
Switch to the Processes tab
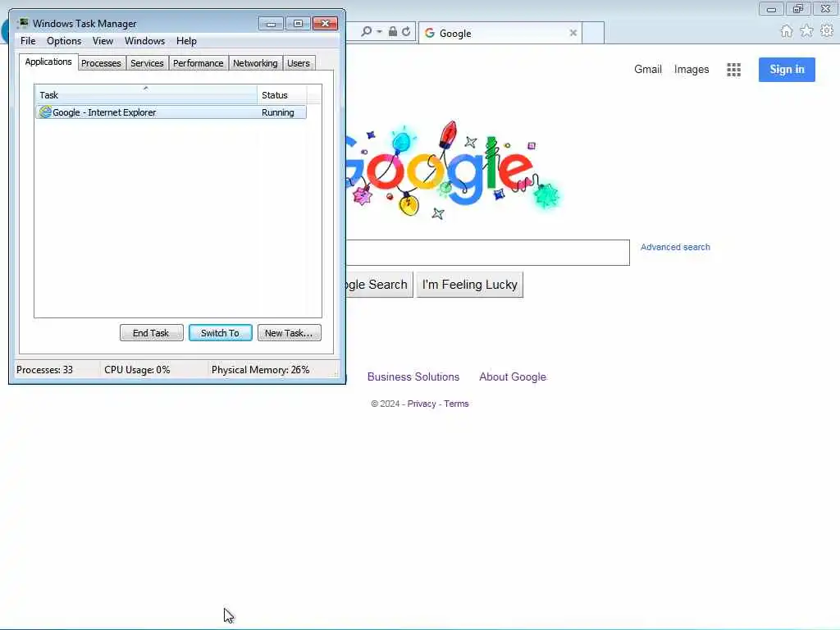[x=101, y=63]
